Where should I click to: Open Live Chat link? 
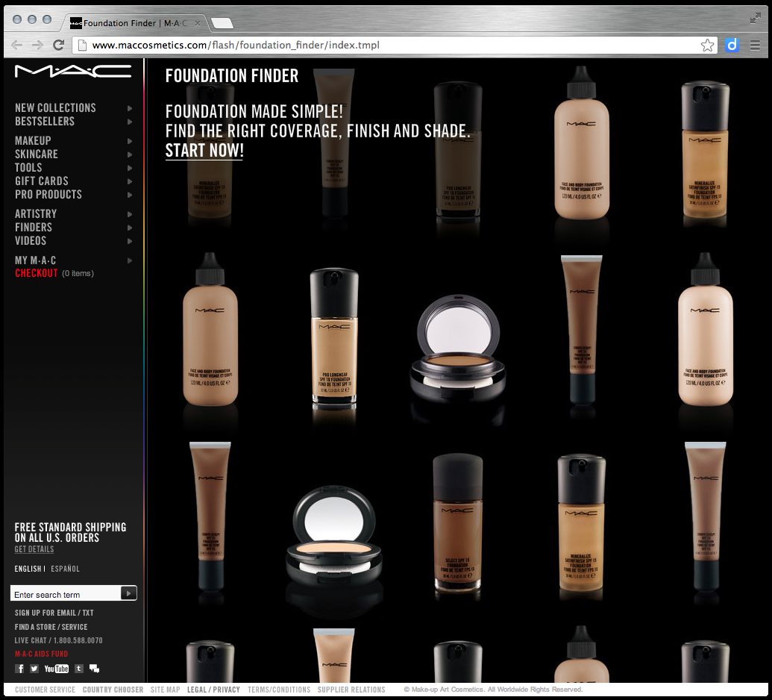[59, 640]
